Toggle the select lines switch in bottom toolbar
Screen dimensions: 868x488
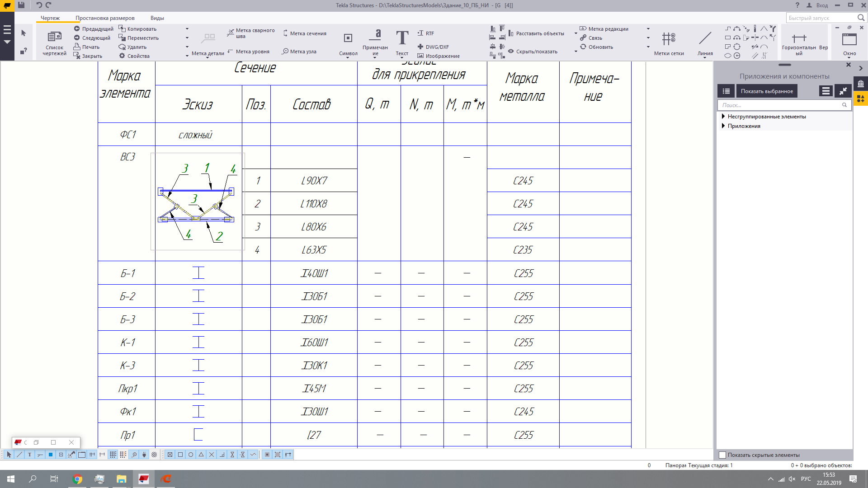pyautogui.click(x=19, y=455)
